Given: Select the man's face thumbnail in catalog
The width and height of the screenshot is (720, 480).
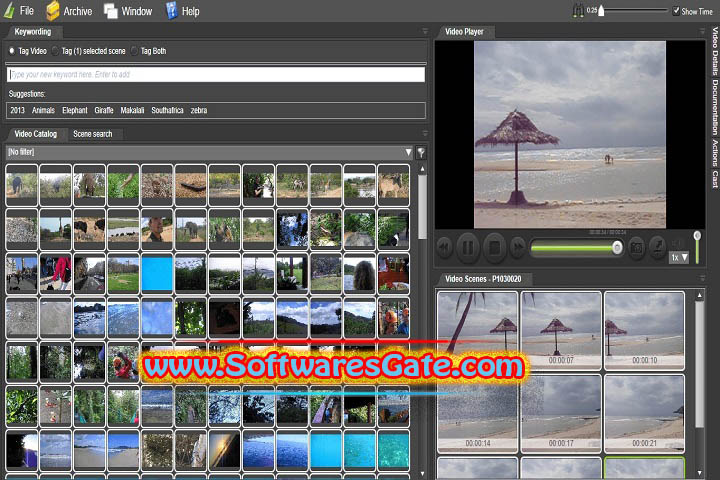Looking at the screenshot, I should tap(157, 229).
